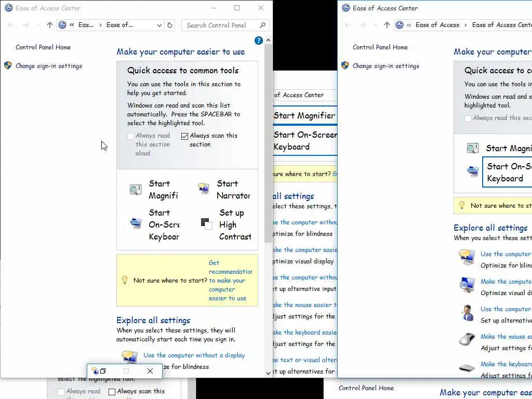Open 'Use the computer without a display' link, left window
This screenshot has height=399, width=532.
(x=194, y=355)
